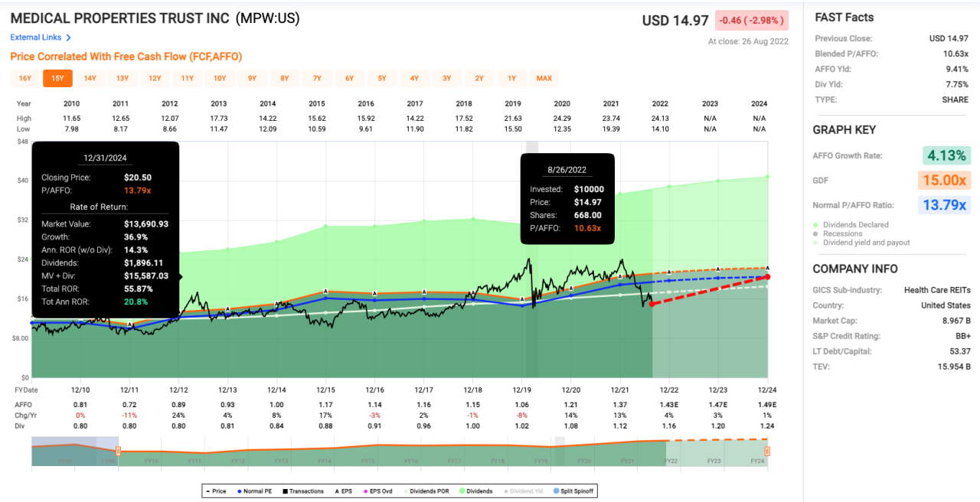
Task: Click the right handle of the range navigator
Action: tap(767, 451)
